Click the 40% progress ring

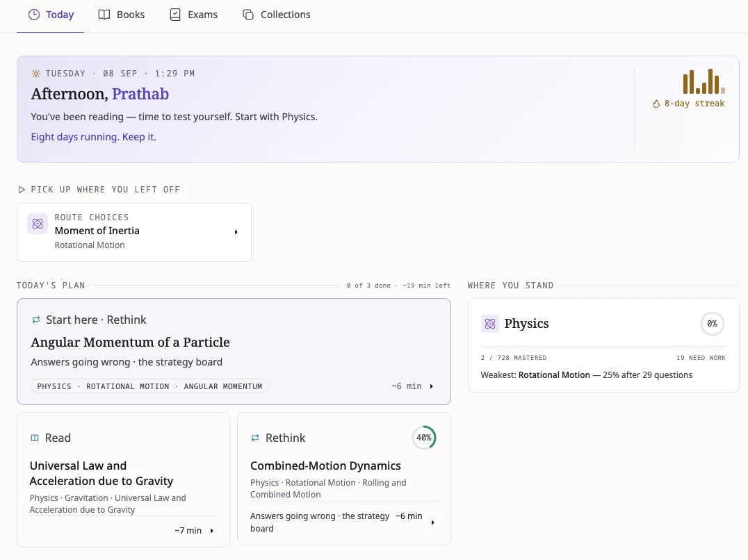tap(424, 438)
